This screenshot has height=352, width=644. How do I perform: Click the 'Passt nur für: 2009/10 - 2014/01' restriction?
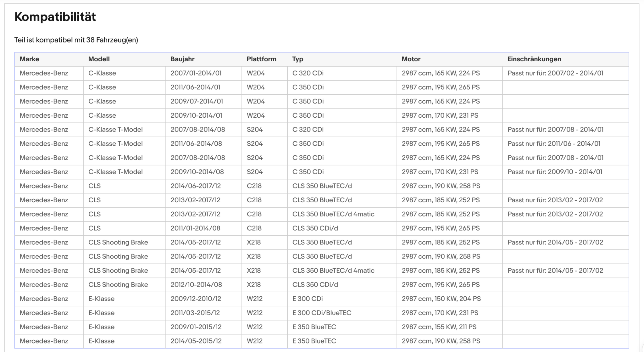[x=555, y=172]
